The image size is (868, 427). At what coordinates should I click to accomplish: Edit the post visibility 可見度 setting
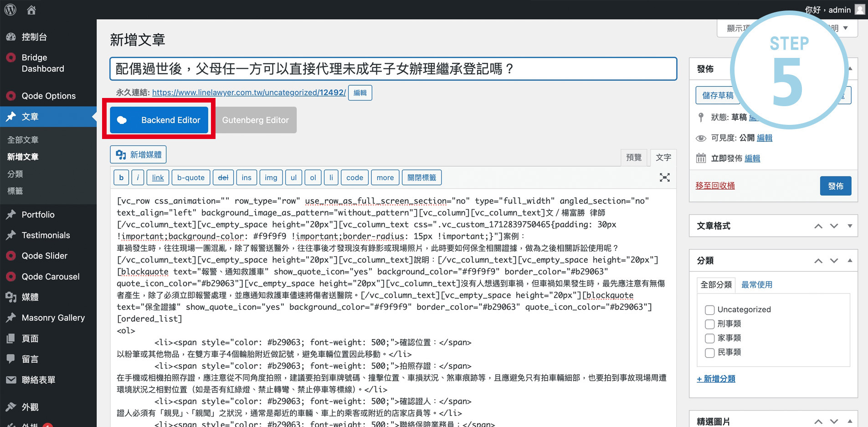point(765,138)
